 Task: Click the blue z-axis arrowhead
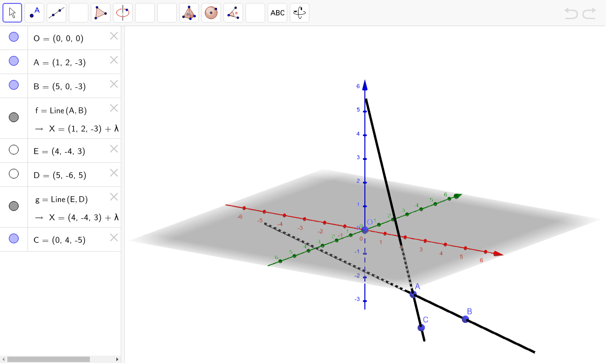pos(365,86)
